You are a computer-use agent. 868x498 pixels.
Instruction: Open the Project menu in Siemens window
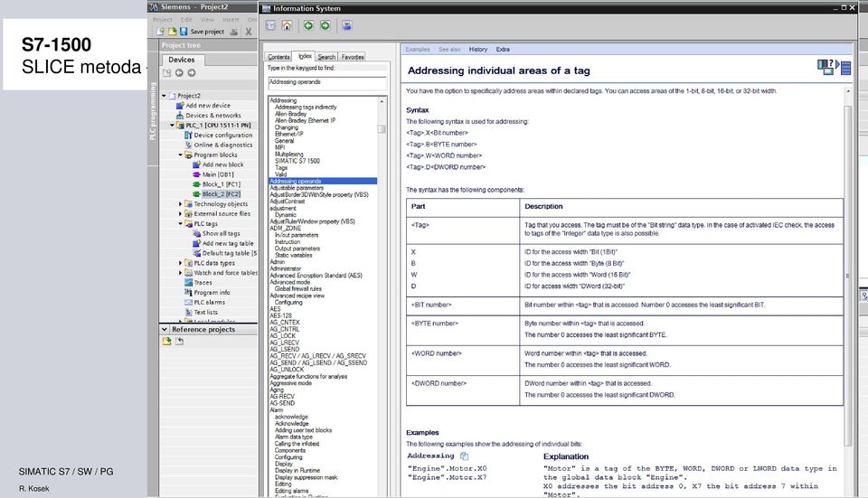[x=163, y=19]
